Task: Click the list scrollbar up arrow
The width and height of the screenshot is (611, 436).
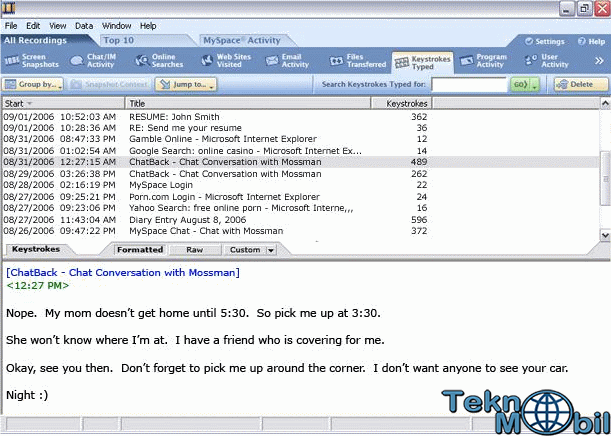Action: click(x=605, y=103)
